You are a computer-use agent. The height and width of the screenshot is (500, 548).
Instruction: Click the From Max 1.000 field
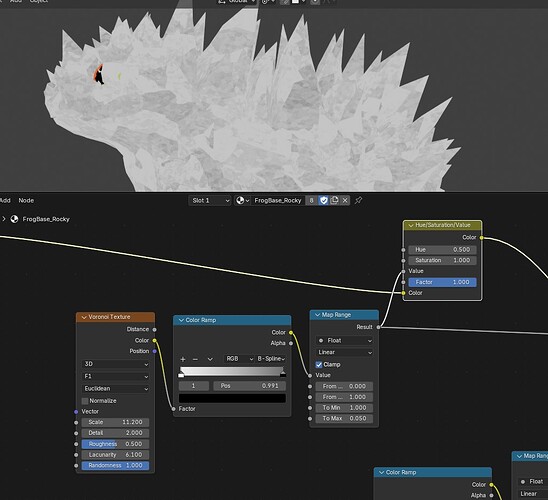[x=344, y=397]
